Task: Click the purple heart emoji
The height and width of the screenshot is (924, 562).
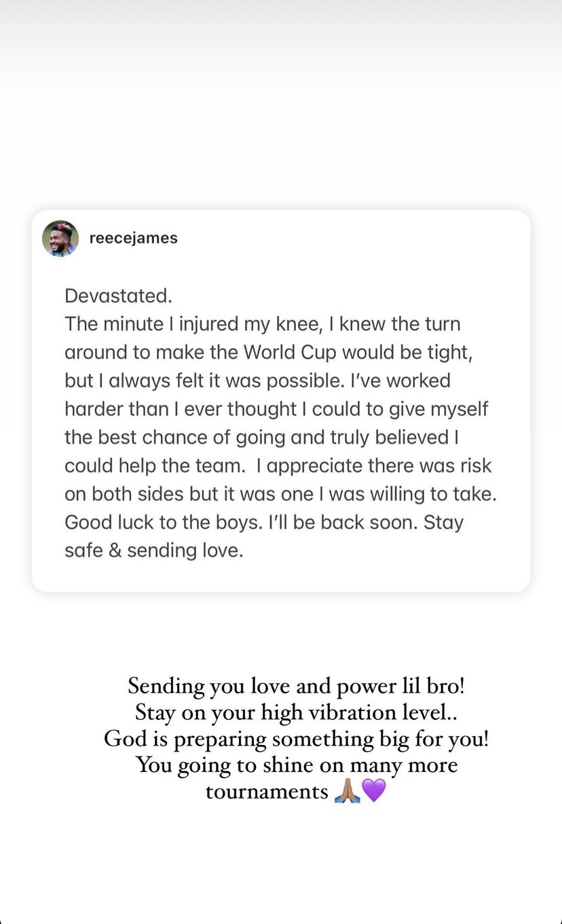Action: pos(374,790)
